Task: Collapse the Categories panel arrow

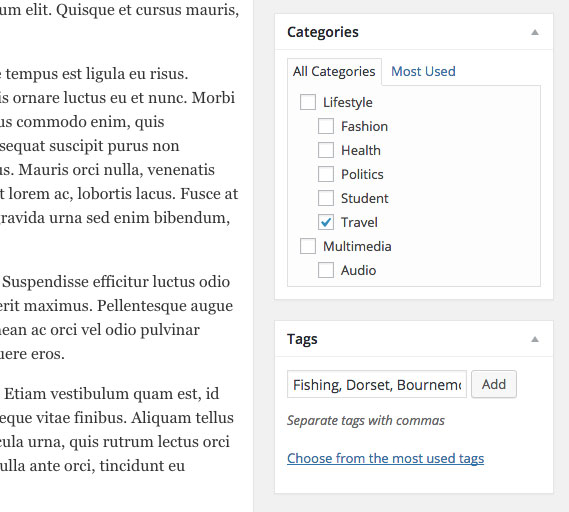Action: point(535,32)
